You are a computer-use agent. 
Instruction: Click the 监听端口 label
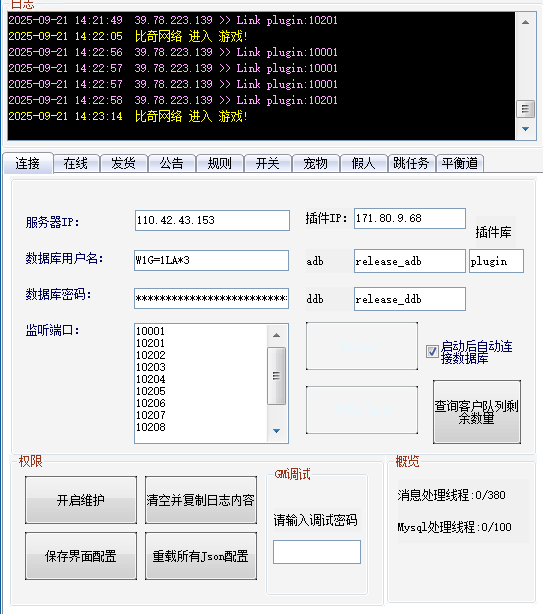pyautogui.click(x=52, y=331)
